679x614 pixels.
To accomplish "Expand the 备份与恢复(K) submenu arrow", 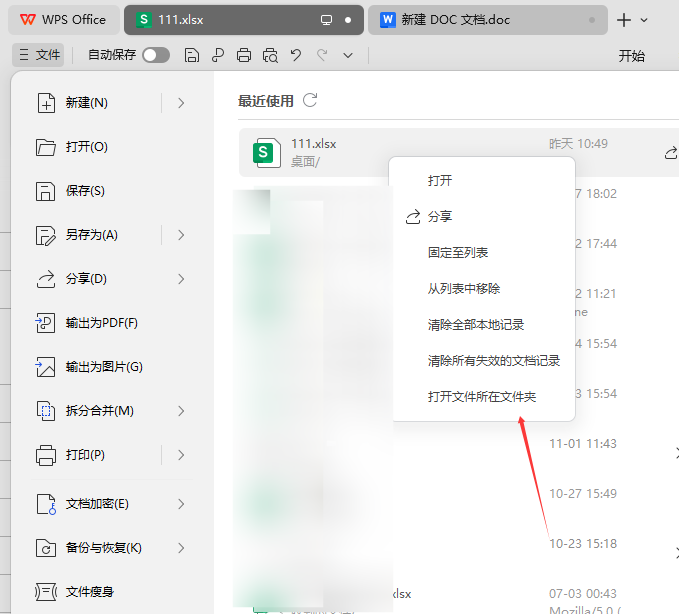I will click(181, 548).
